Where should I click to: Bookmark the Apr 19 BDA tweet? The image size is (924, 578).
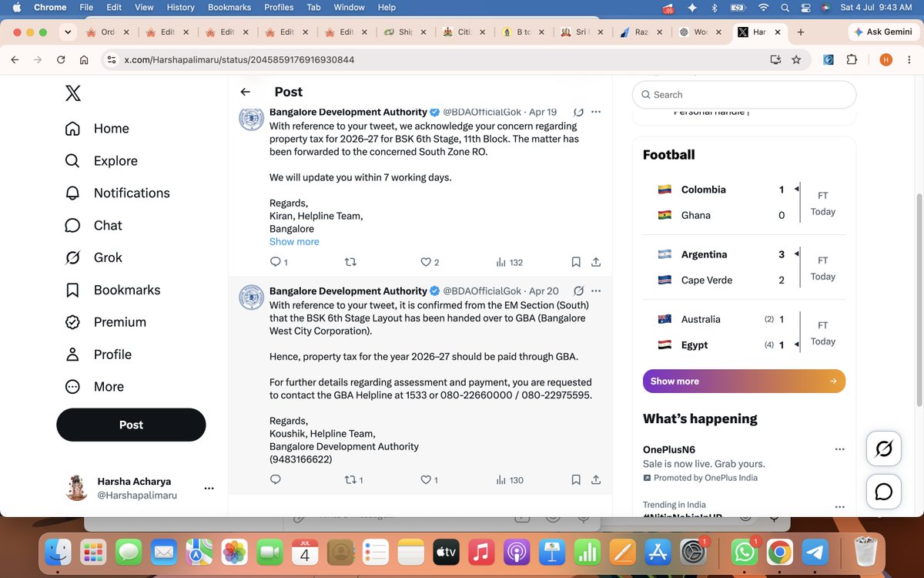click(x=576, y=262)
